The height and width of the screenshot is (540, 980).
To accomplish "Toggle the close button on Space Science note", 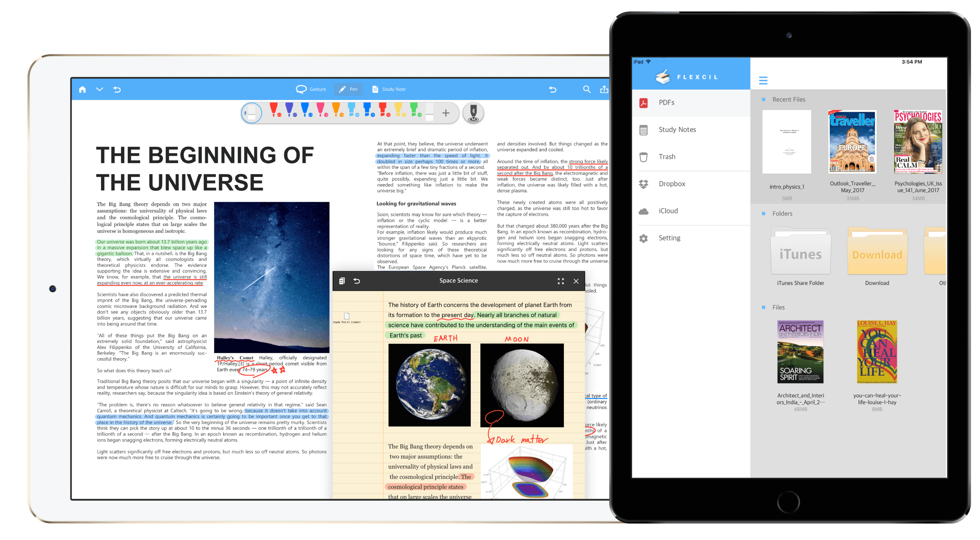I will [576, 280].
